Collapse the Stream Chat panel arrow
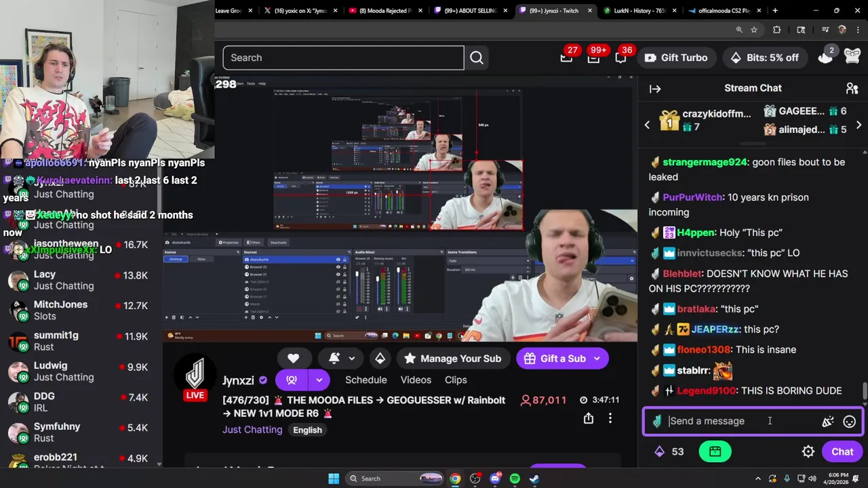Image resolution: width=868 pixels, height=488 pixels. click(x=655, y=88)
